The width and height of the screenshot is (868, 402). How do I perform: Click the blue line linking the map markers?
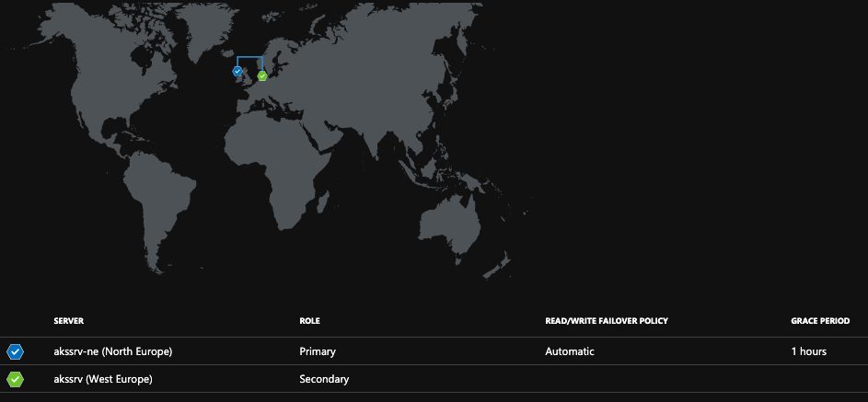249,58
